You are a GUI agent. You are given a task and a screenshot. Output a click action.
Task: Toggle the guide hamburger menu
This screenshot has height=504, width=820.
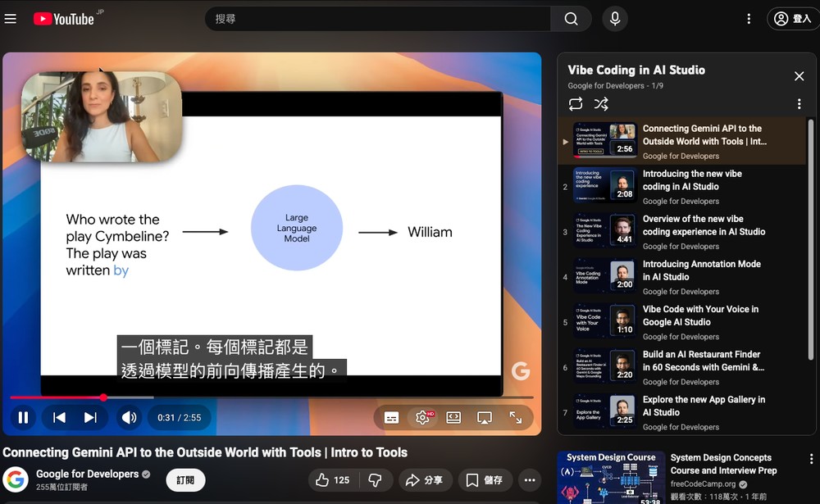[11, 18]
